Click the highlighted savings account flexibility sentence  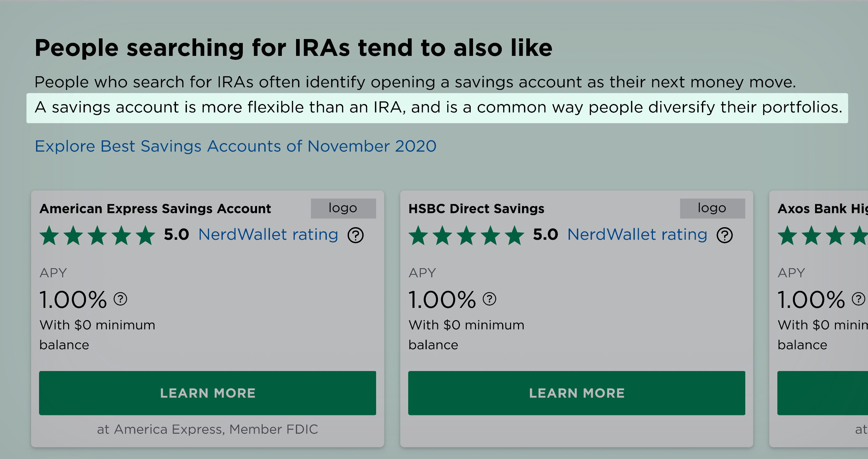click(x=437, y=108)
